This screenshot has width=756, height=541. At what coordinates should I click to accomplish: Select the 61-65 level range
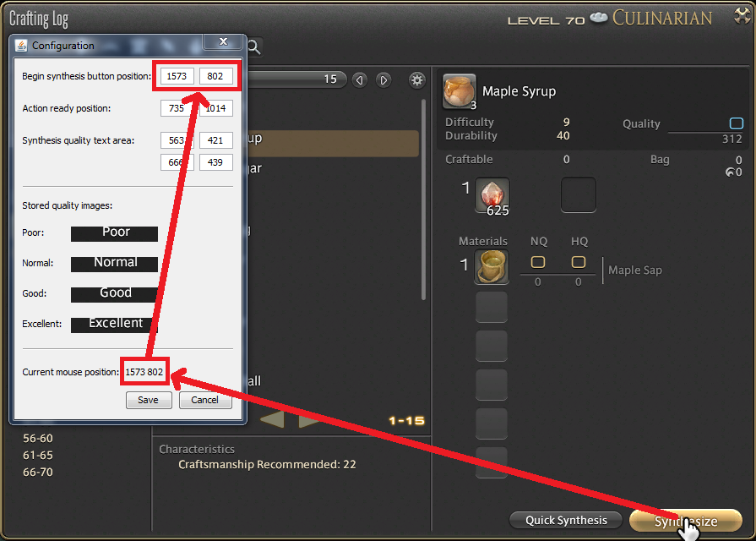38,455
